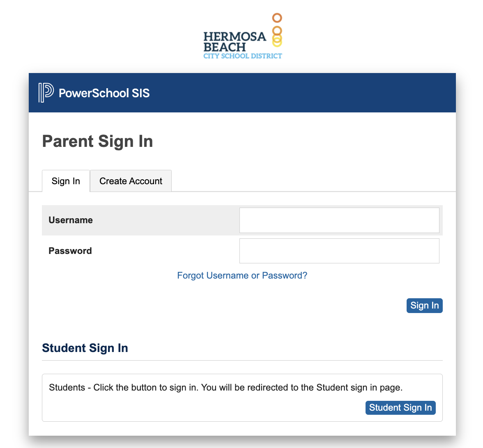
Task: Click the City School District text
Action: tap(242, 56)
